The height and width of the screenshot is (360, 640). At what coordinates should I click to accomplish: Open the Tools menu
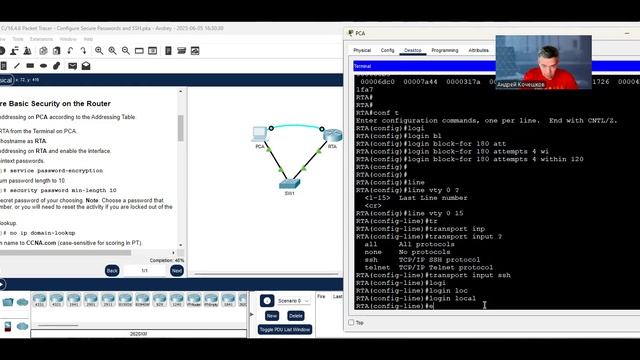(18, 39)
